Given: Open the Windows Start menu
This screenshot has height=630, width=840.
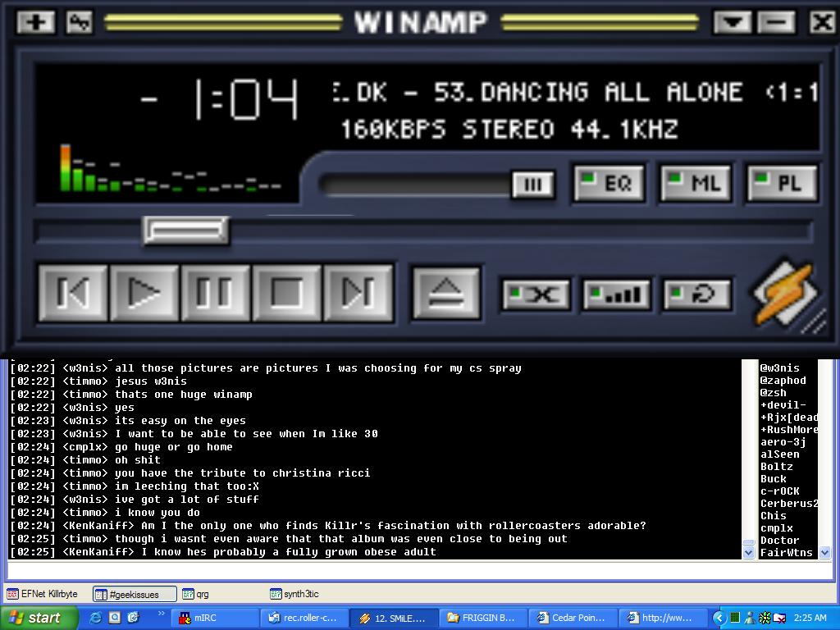Looking at the screenshot, I should tap(38, 618).
